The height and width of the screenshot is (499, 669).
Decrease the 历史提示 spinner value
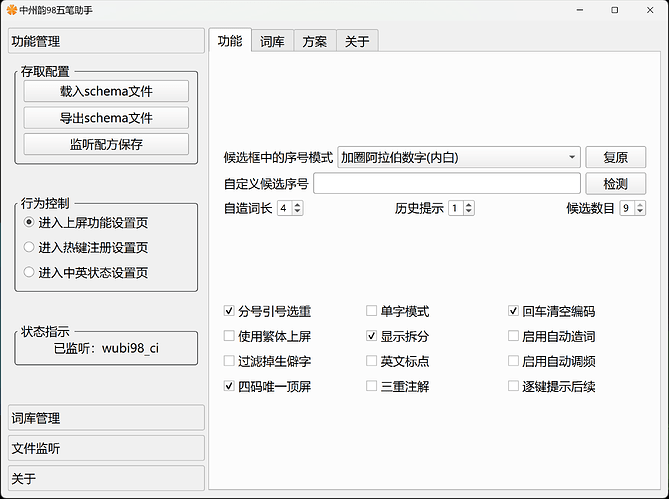469,212
